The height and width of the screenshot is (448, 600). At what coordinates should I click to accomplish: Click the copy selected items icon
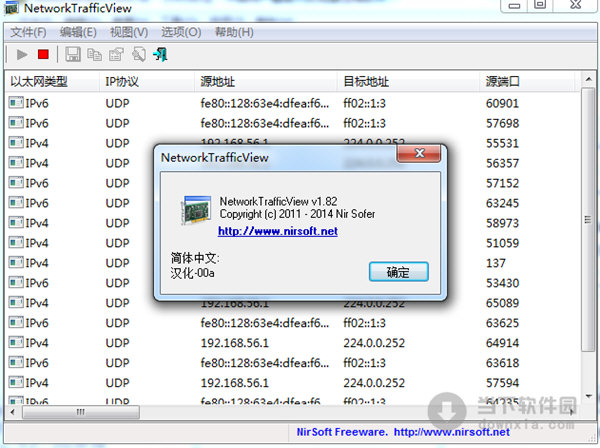[x=94, y=55]
